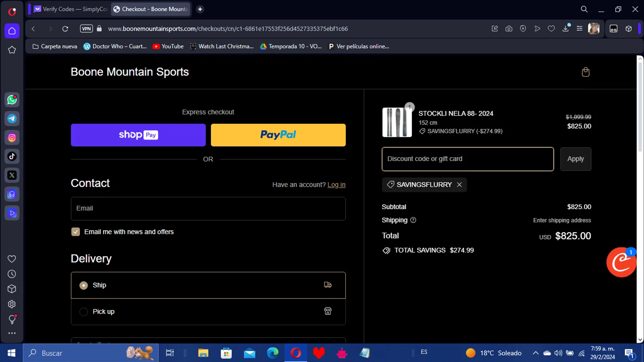Remove the SAVINGSFLURRY discount code
This screenshot has height=362, width=644.
click(x=459, y=185)
